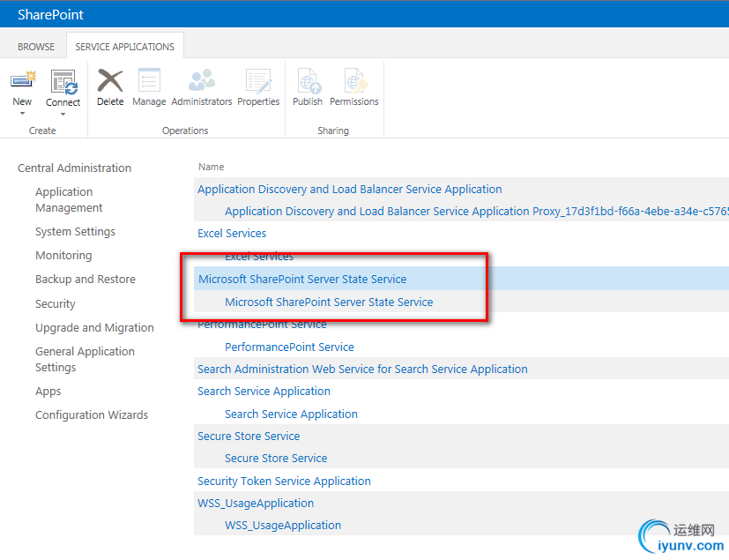Open Properties from the ribbon
729x560 pixels.
[x=258, y=82]
